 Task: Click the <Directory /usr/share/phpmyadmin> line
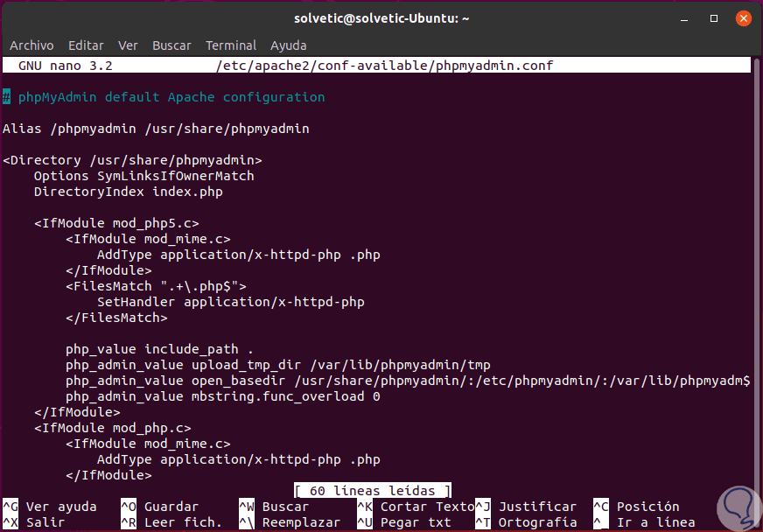point(132,160)
